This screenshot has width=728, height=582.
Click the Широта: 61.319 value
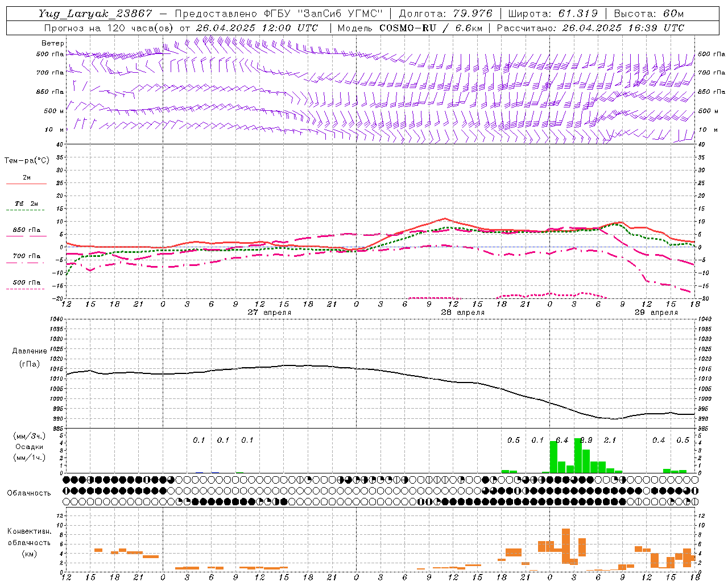pyautogui.click(x=553, y=14)
